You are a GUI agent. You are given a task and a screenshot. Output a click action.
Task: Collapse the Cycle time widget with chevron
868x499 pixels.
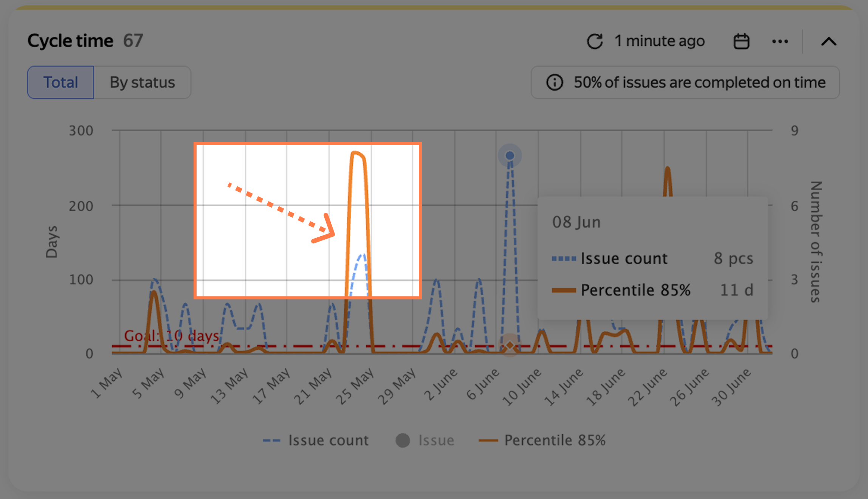[x=829, y=41]
